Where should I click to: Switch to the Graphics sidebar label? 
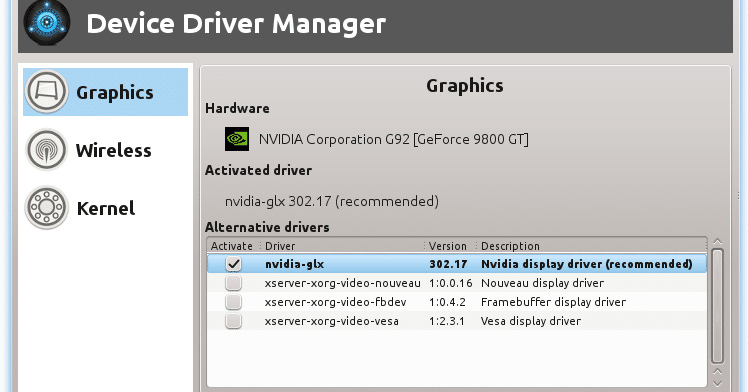coord(115,93)
